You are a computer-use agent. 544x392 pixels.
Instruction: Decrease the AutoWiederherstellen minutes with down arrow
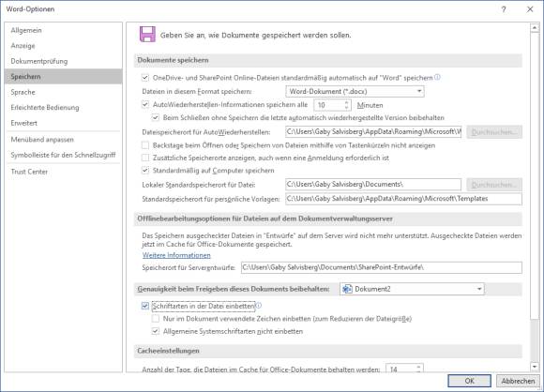346,108
